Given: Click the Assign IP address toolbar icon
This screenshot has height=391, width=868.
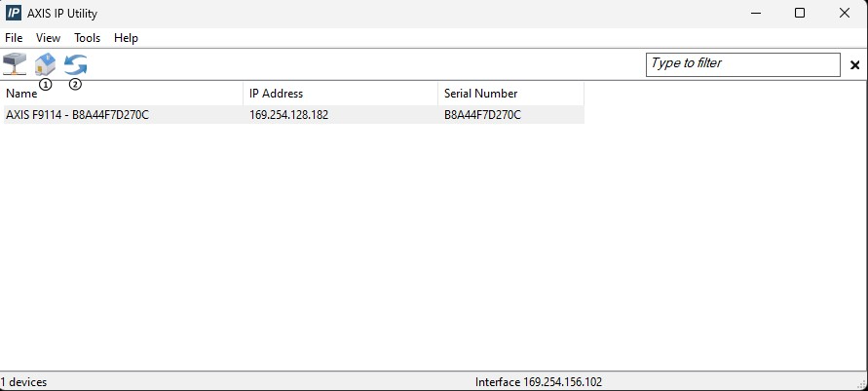Looking at the screenshot, I should tap(15, 64).
